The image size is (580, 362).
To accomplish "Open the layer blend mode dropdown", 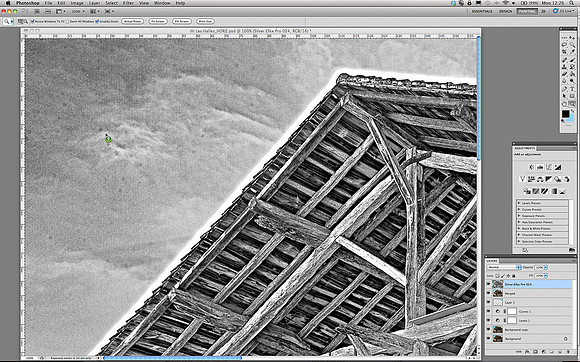I will [504, 267].
